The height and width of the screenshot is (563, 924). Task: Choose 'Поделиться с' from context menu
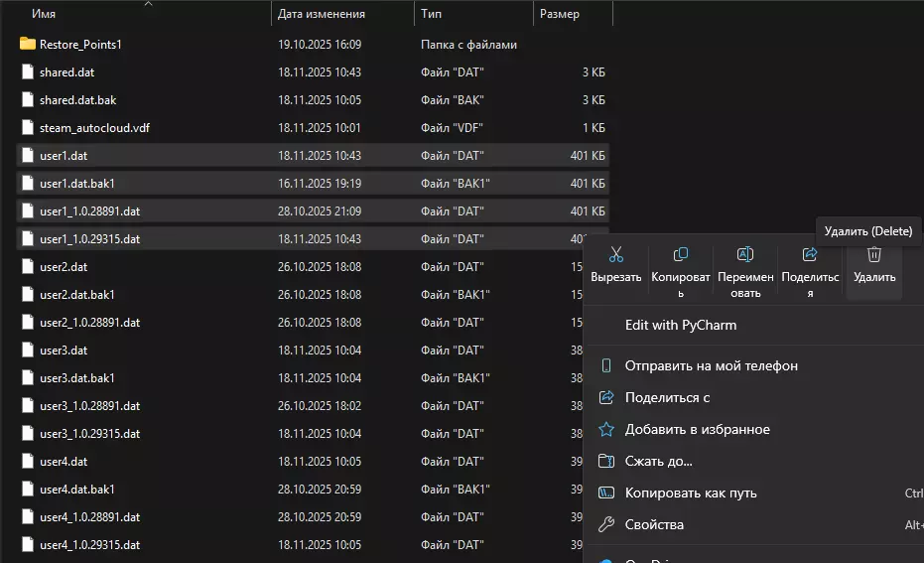coord(667,398)
